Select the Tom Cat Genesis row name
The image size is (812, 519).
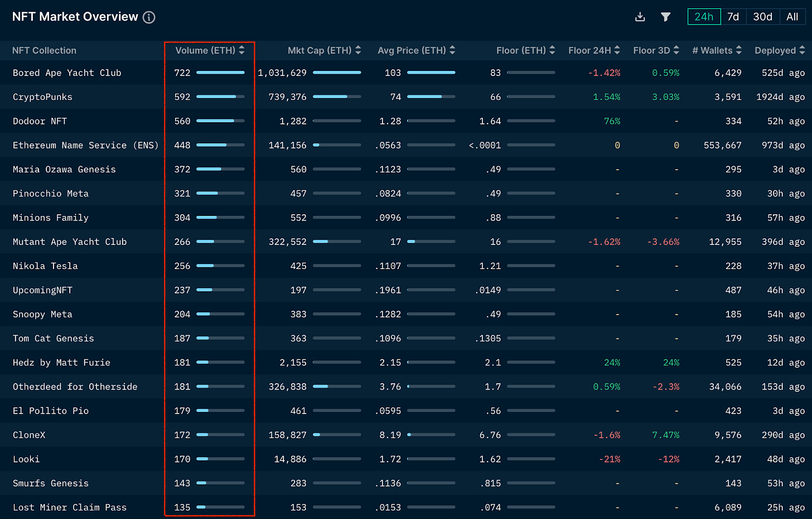point(53,338)
